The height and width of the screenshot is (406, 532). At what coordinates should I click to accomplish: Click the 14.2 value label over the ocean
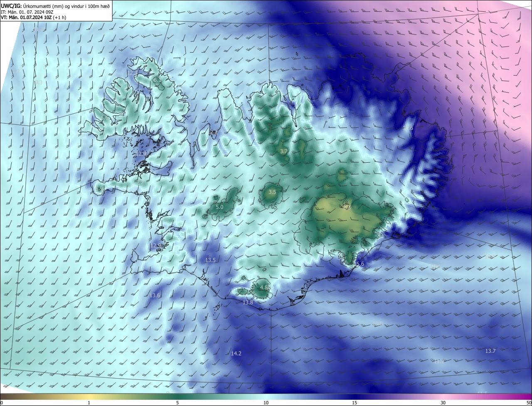[236, 353]
